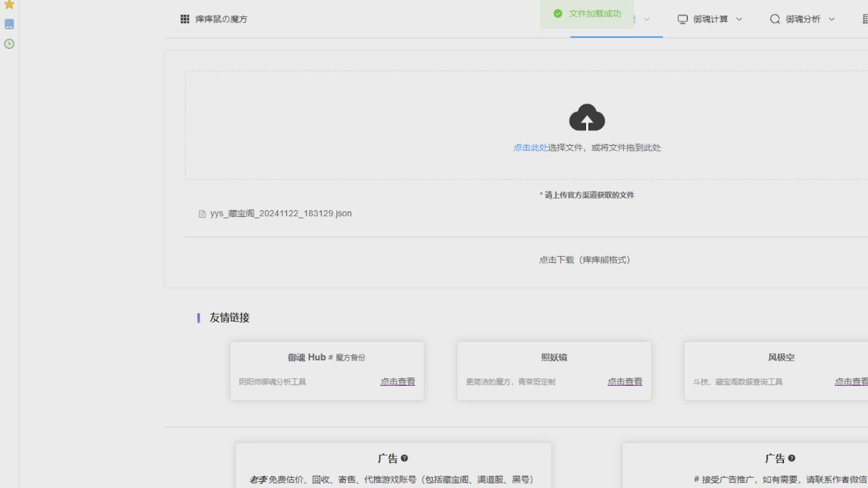Click the 阴阳师御魂分析工具 description
This screenshot has width=868, height=488.
point(272,382)
